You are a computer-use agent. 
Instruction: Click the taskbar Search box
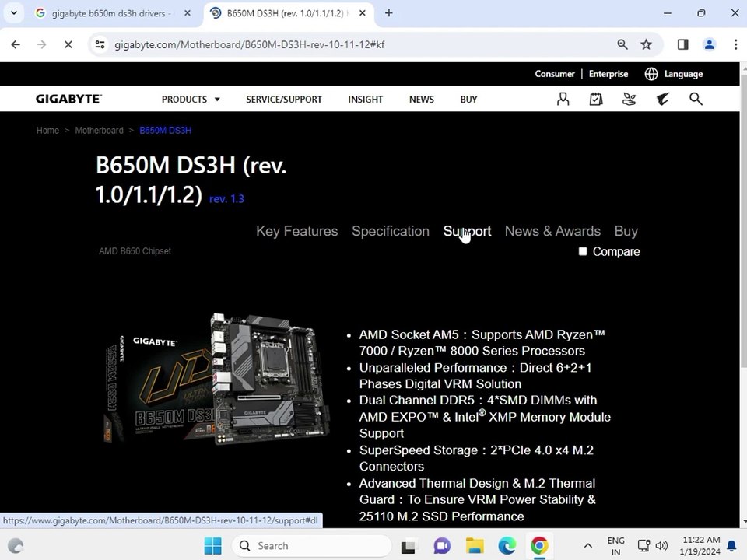pos(311,546)
